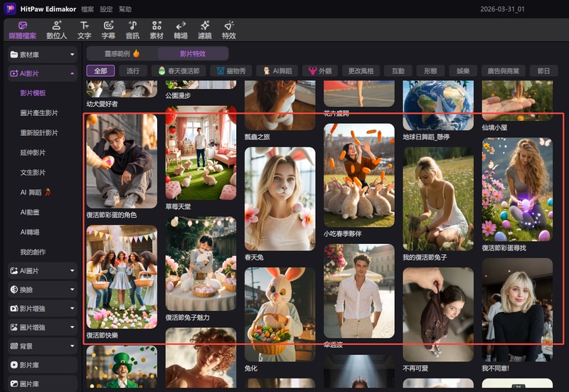This screenshot has width=569, height=392.
Task: Select the 文字 text tool
Action: (x=84, y=29)
